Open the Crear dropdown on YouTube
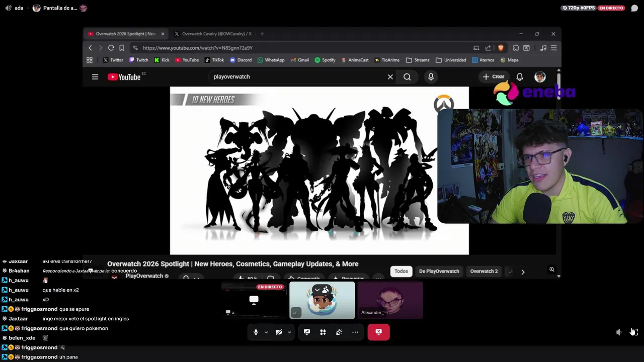This screenshot has width=644, height=362. pos(493,77)
